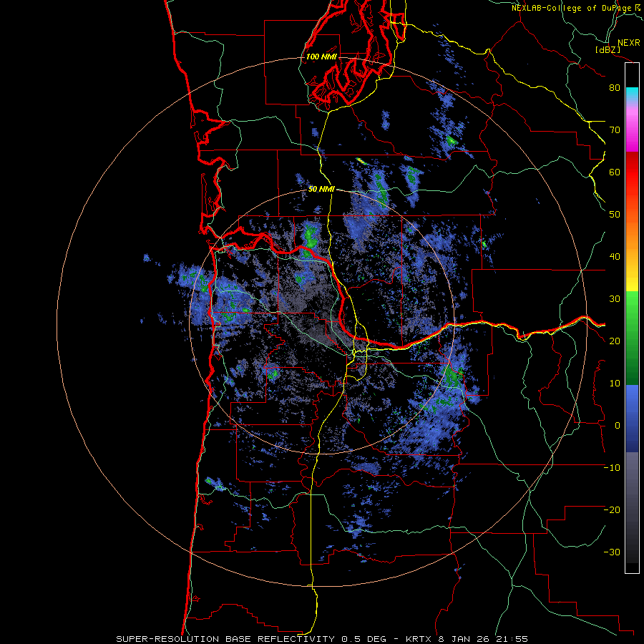Viewport: 644px width, 644px height.
Task: Click the 60 value on the dBZ scale
Action: coord(615,172)
